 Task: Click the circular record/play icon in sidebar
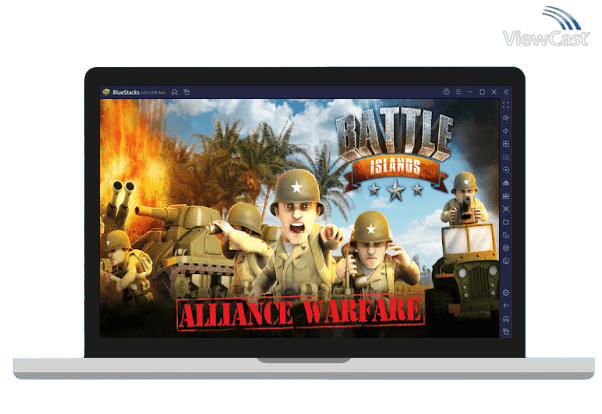pyautogui.click(x=506, y=170)
